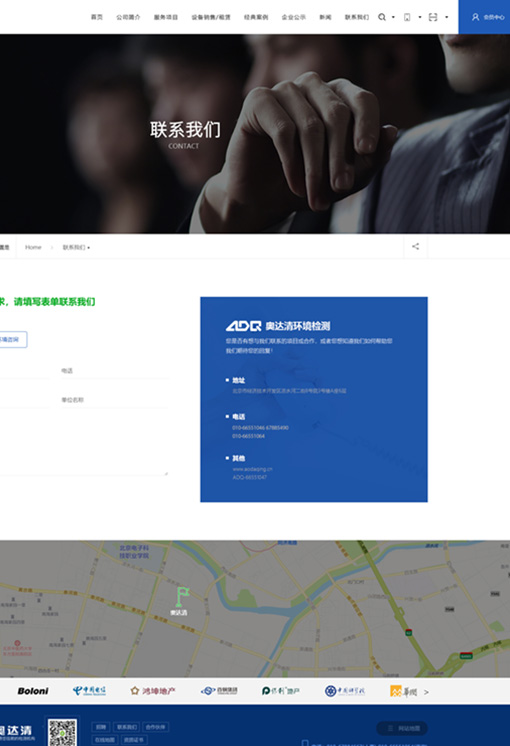Open 企业公示 menu item
This screenshot has height=746, width=510.
(294, 17)
